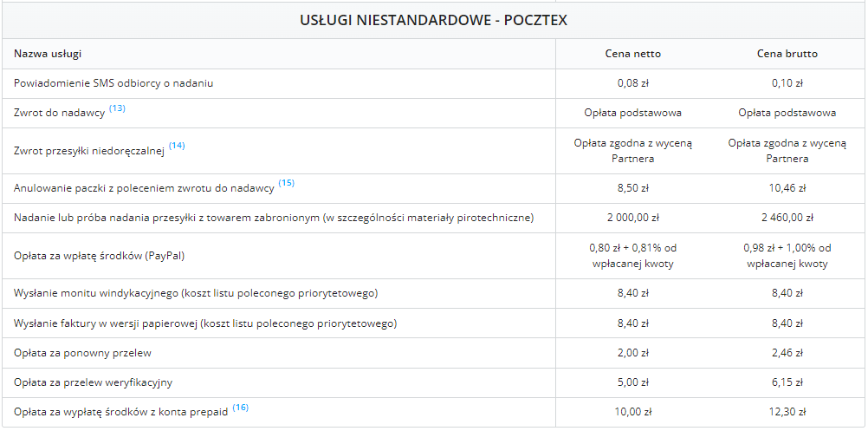This screenshot has width=868, height=431.
Task: Click Wysłanie faktury w wersji papierowej label
Action: (x=205, y=323)
